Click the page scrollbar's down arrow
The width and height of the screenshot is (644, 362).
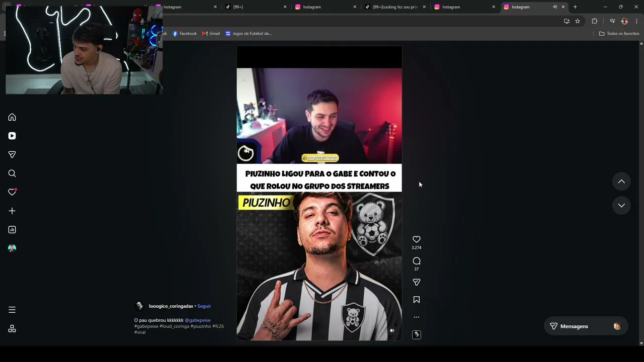tap(641, 343)
